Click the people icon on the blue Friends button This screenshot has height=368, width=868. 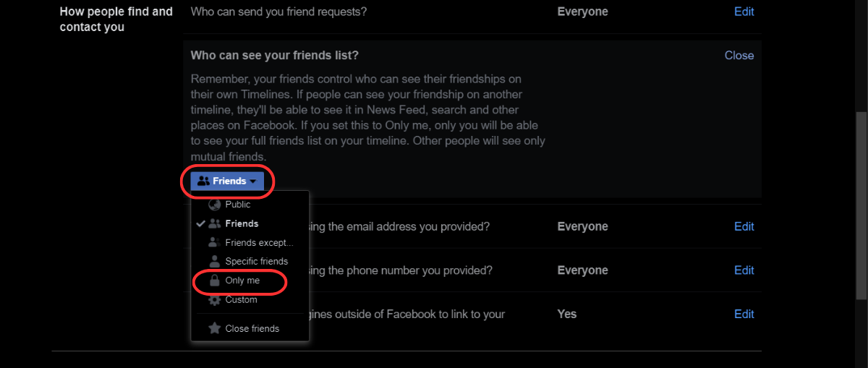[x=203, y=181]
